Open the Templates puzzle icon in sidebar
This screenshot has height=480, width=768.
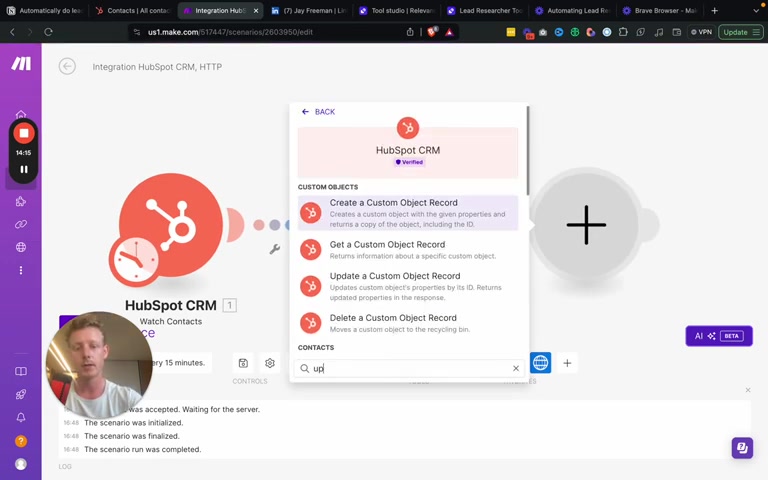coord(21,201)
